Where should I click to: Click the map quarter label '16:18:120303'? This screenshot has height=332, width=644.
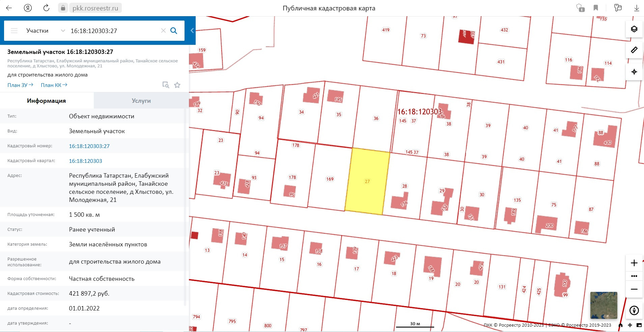419,112
